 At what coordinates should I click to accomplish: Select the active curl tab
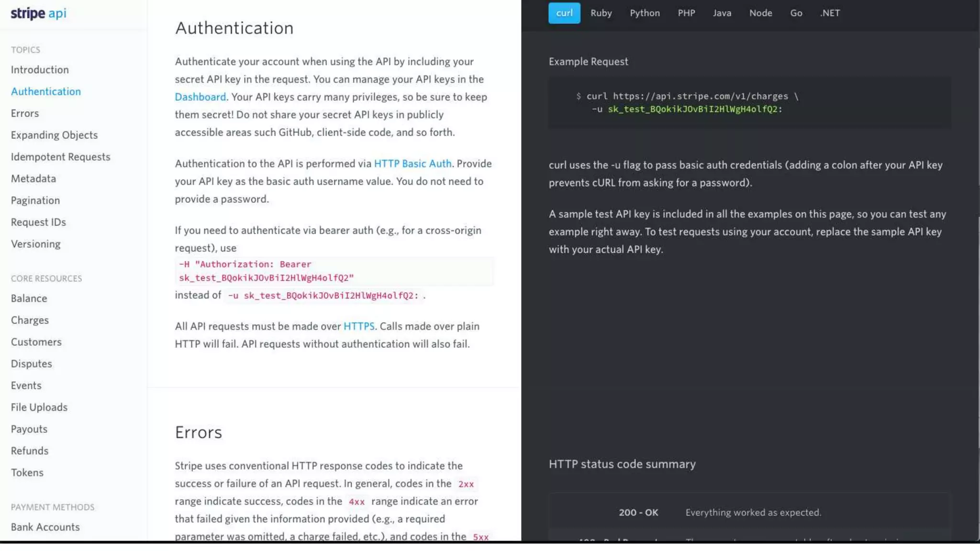[564, 13]
